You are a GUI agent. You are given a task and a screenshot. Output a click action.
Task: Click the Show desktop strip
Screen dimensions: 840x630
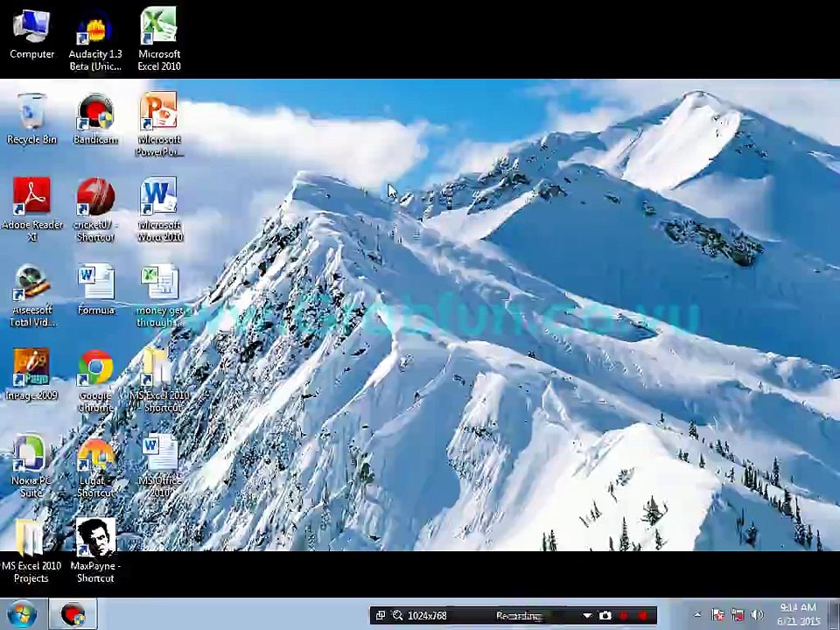point(835,614)
